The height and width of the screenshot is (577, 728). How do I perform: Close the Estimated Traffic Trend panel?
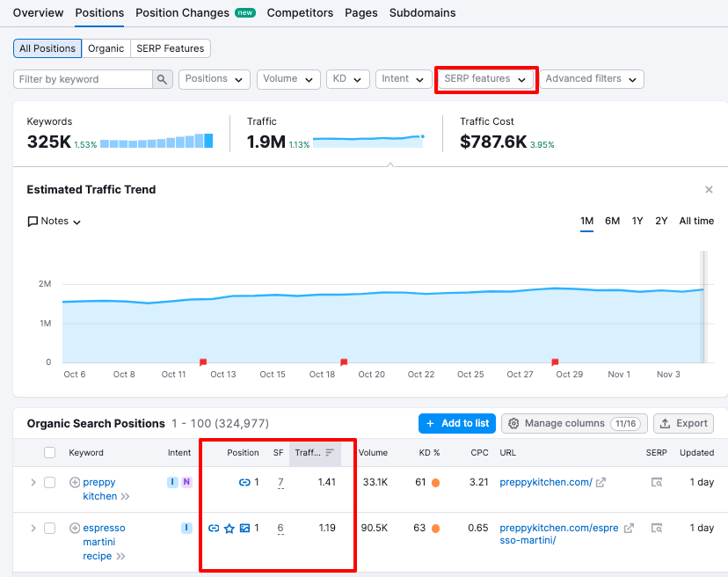(709, 190)
